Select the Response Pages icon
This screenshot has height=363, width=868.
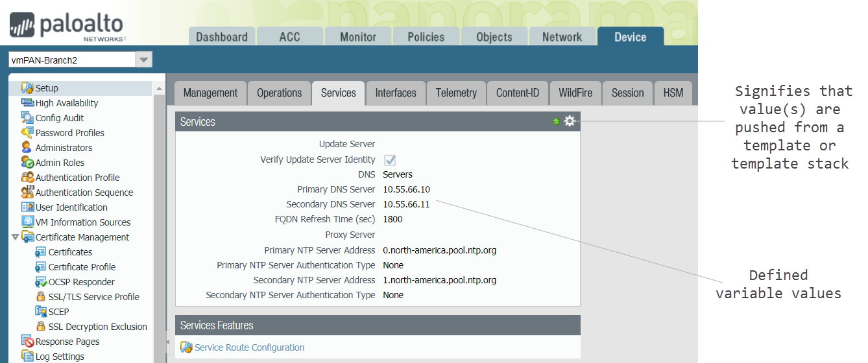click(x=27, y=342)
